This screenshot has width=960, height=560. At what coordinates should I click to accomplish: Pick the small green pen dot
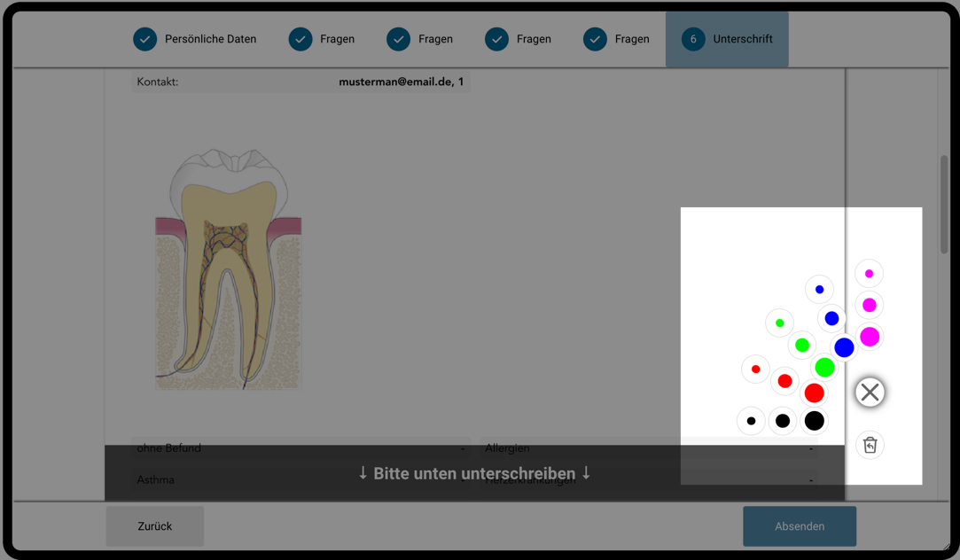(779, 323)
